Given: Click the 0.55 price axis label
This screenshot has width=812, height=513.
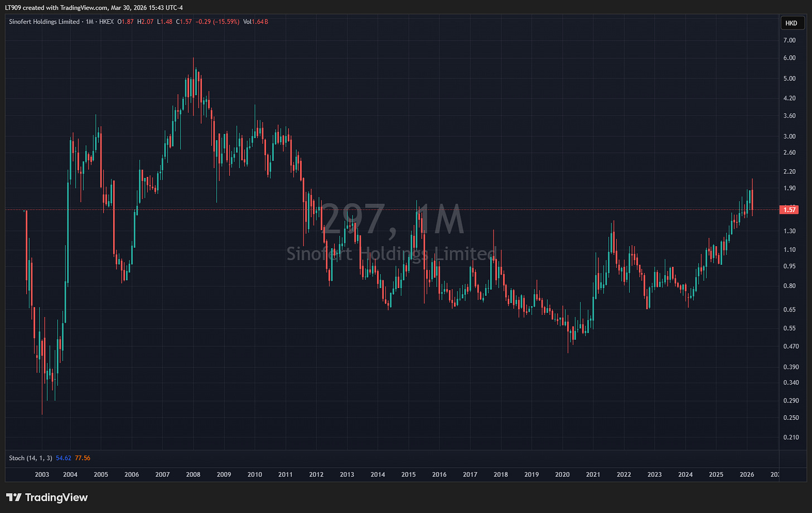Looking at the screenshot, I should coord(789,328).
